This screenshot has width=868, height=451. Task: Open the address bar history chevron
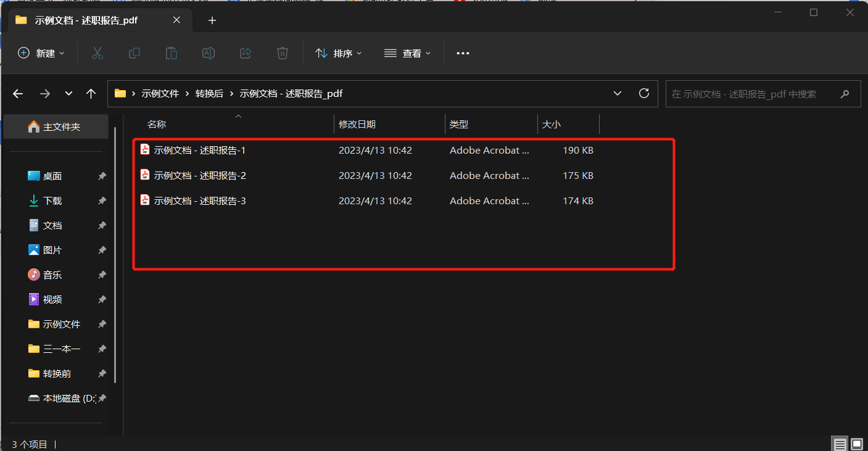pyautogui.click(x=617, y=93)
